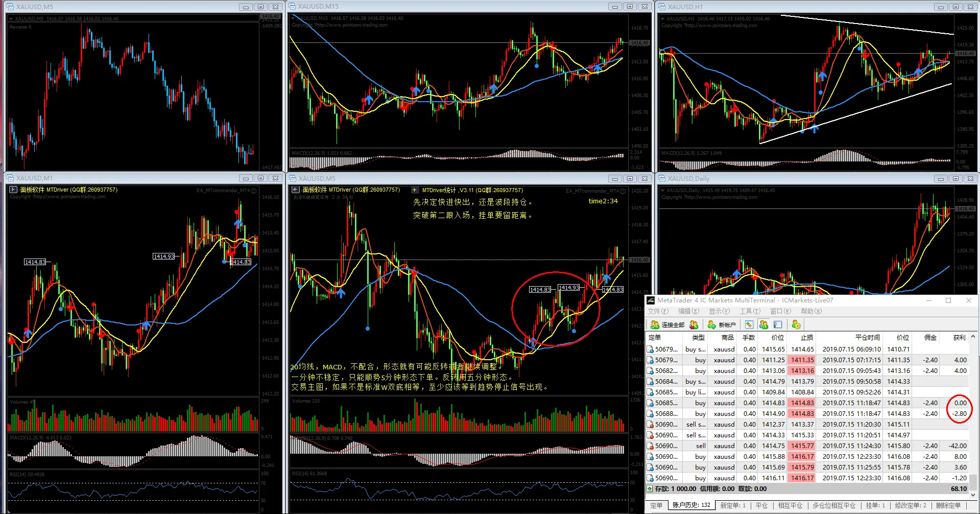Open the 显示(V) View menu

coord(719,311)
